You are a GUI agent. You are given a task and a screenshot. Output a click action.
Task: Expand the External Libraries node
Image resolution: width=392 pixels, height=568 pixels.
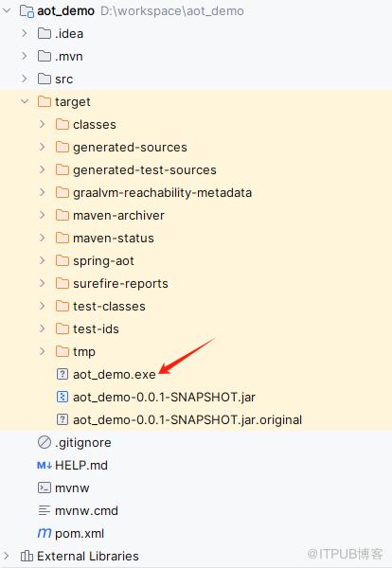point(7,556)
